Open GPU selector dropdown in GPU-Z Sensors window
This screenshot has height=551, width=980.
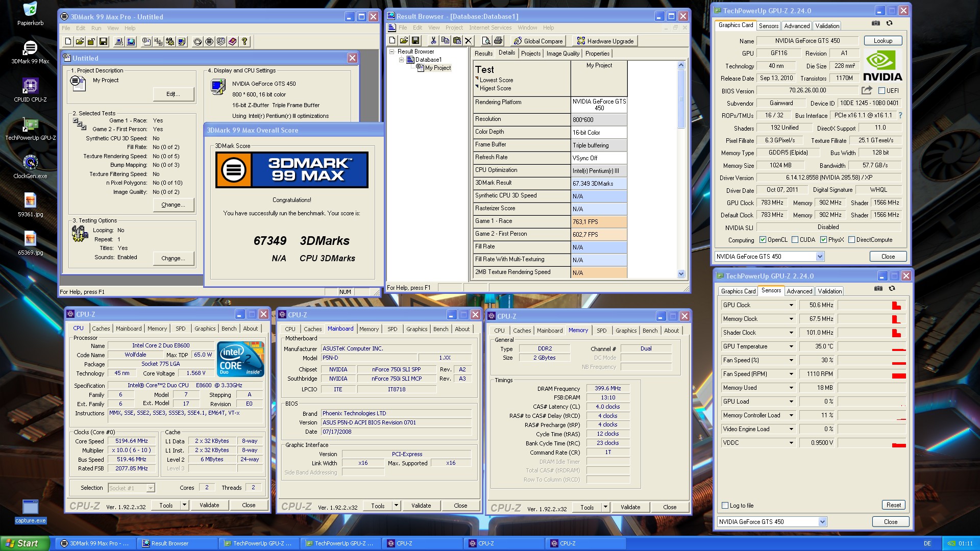(822, 522)
